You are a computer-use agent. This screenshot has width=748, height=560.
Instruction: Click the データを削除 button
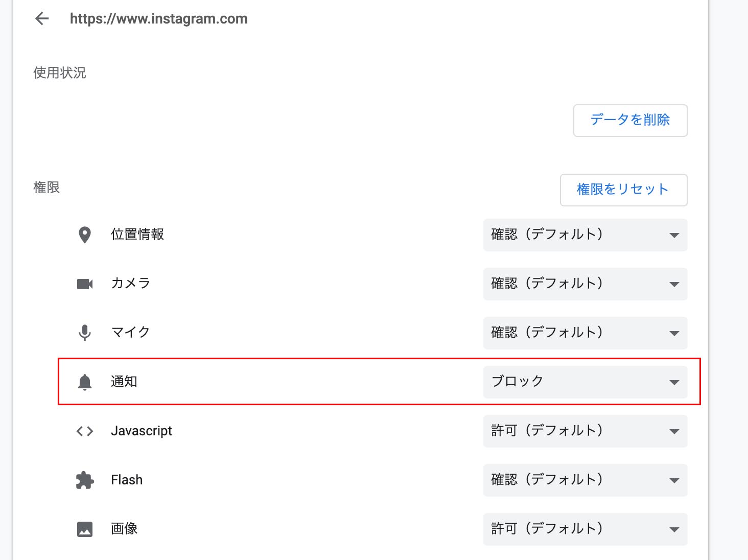pos(630,121)
